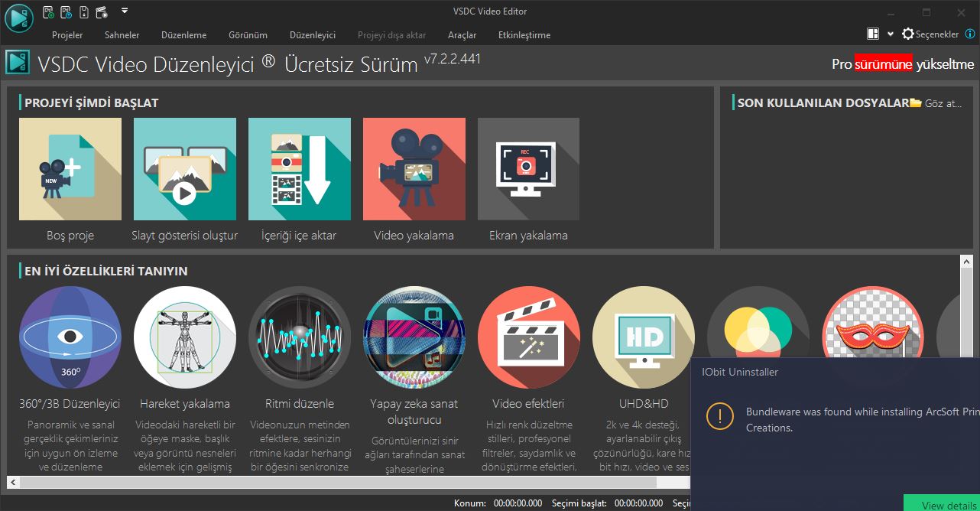Click the Video efektleri title text
This screenshot has height=511, width=980.
[x=528, y=404]
